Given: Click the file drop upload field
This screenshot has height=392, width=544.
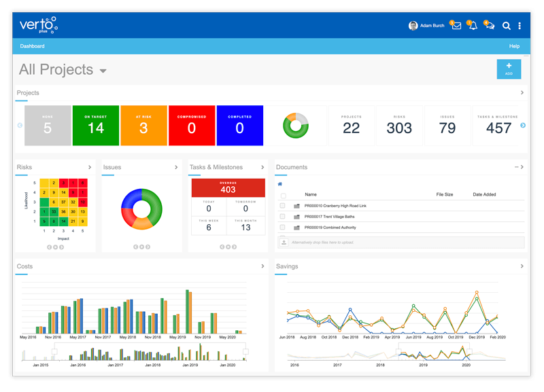Looking at the screenshot, I should tap(401, 243).
